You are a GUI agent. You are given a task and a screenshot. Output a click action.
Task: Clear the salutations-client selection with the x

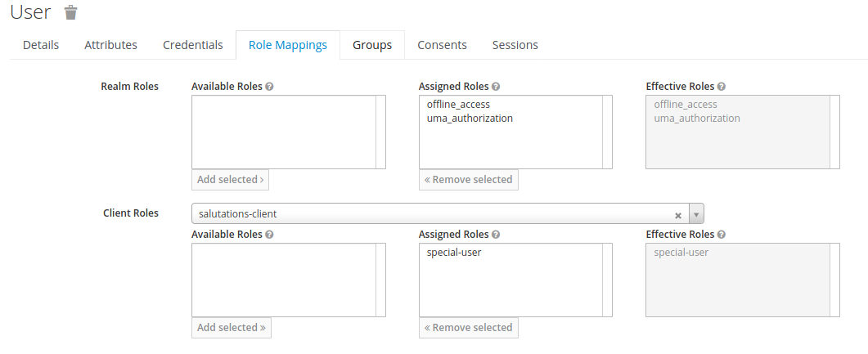click(x=677, y=216)
